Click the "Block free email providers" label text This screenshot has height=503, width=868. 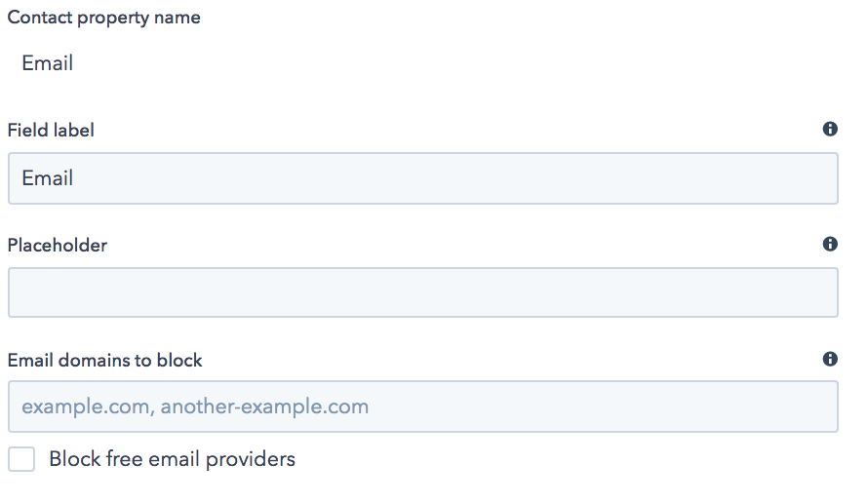tap(172, 458)
